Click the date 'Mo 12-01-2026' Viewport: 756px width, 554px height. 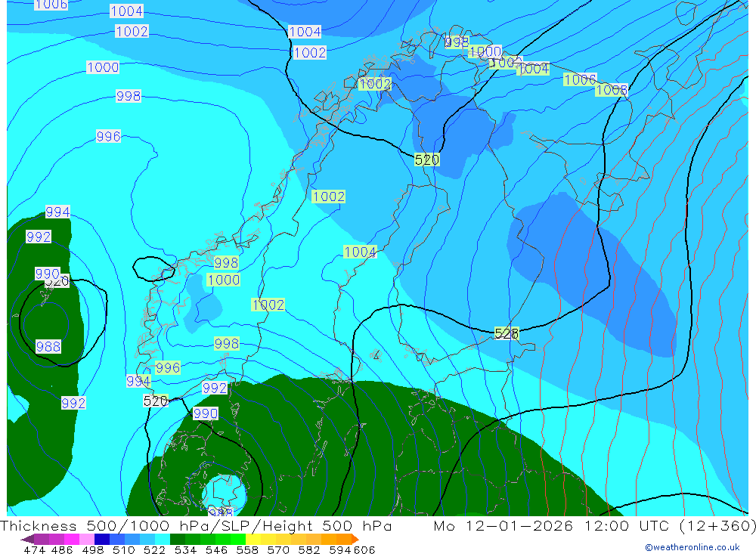pos(503,525)
